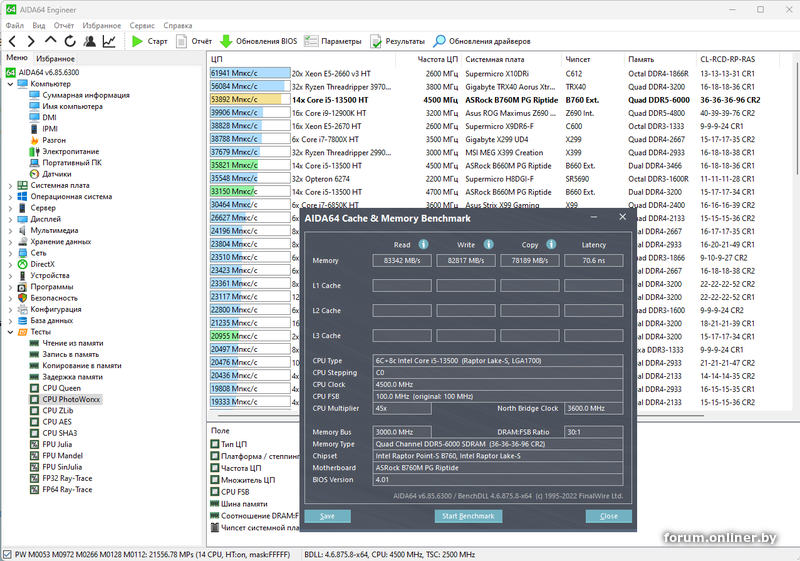Click the green 35821 Мпкс/с result bar

tap(250, 165)
